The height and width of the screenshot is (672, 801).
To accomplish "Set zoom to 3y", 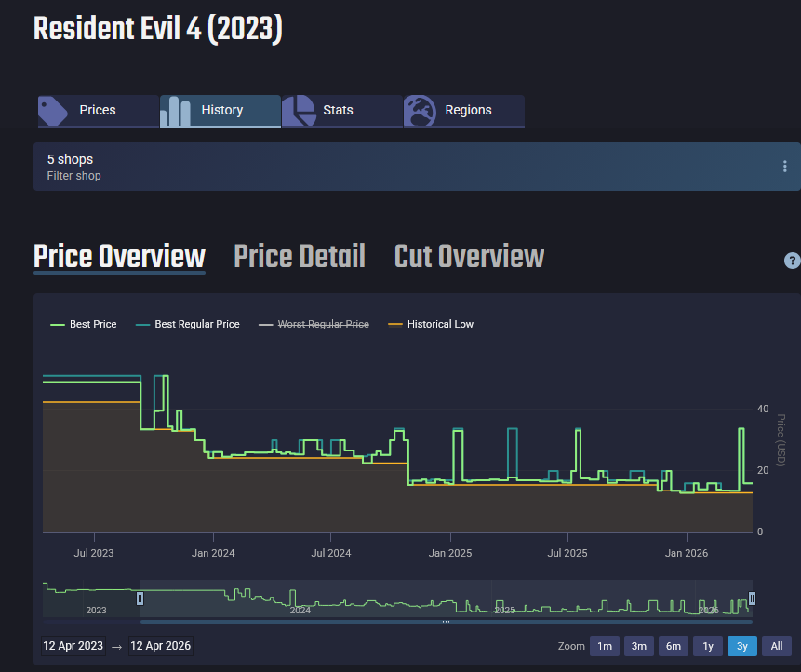I will (742, 646).
